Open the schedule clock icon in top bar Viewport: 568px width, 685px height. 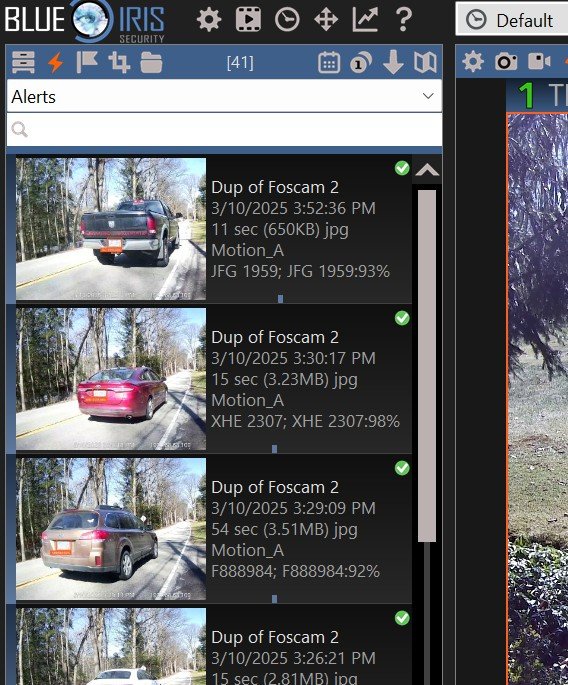pos(287,20)
